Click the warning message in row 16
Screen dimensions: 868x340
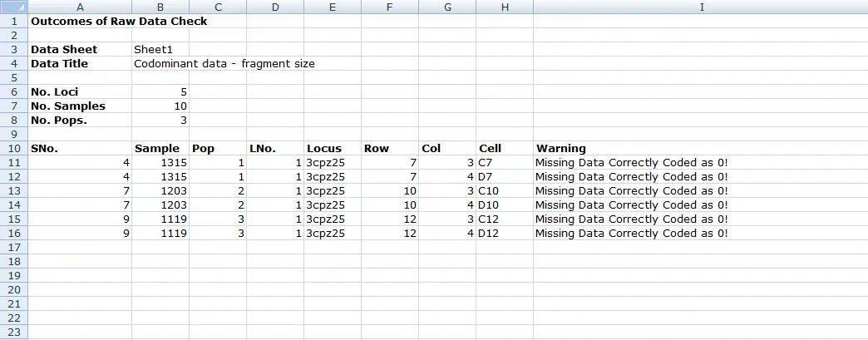point(632,233)
